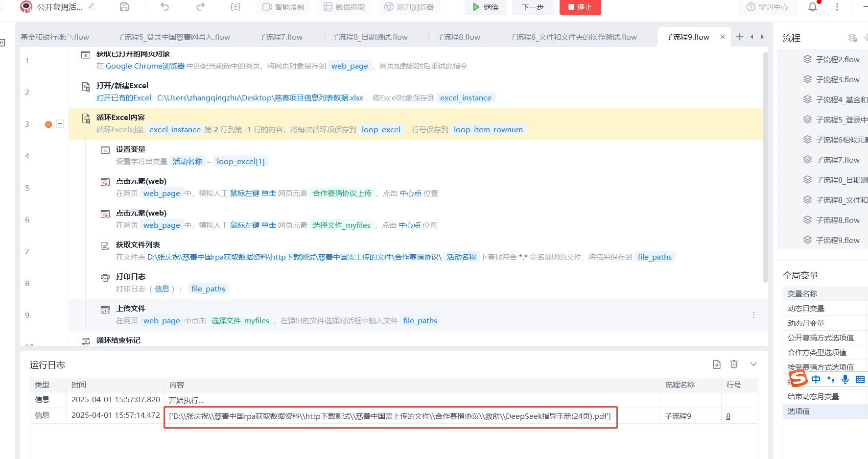Click the editor vertical scrollbar
This screenshot has width=868, height=459.
coord(765,167)
